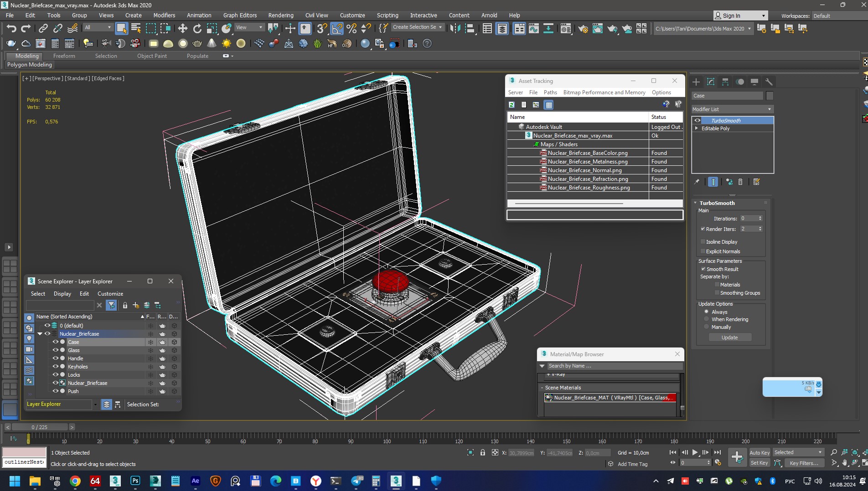Click the TurboSmooth Update button

[730, 338]
